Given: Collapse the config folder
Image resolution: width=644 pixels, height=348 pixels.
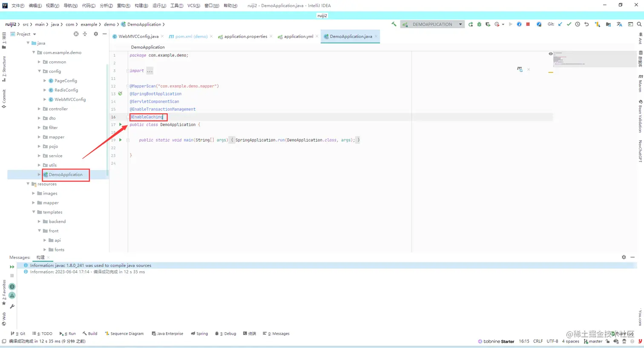Looking at the screenshot, I should point(39,71).
